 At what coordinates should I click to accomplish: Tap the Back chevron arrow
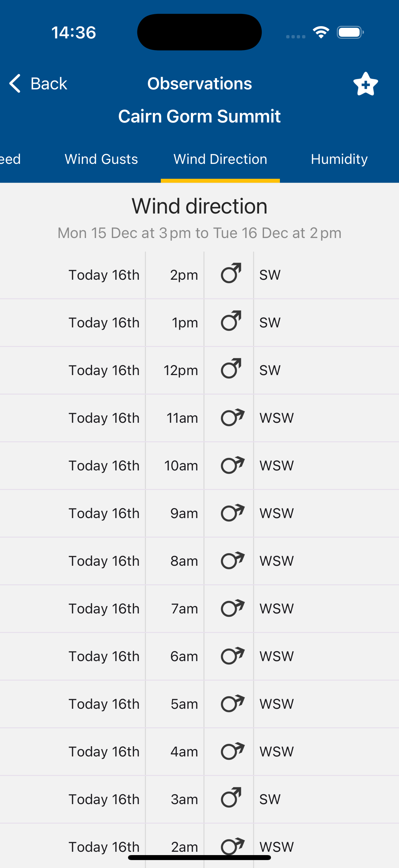point(15,83)
